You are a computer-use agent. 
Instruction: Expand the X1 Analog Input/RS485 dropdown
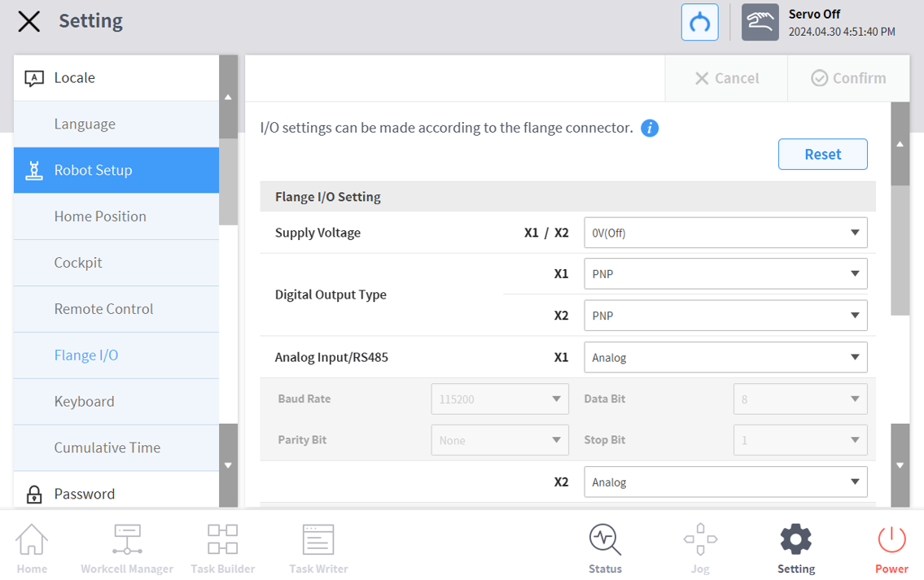725,357
